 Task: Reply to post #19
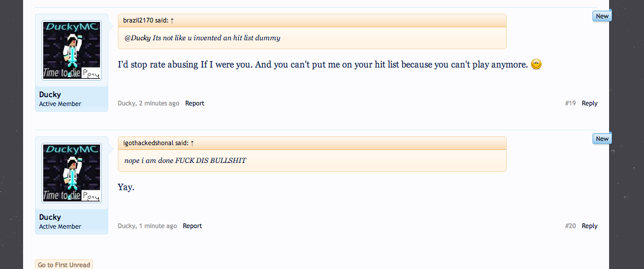pyautogui.click(x=590, y=103)
